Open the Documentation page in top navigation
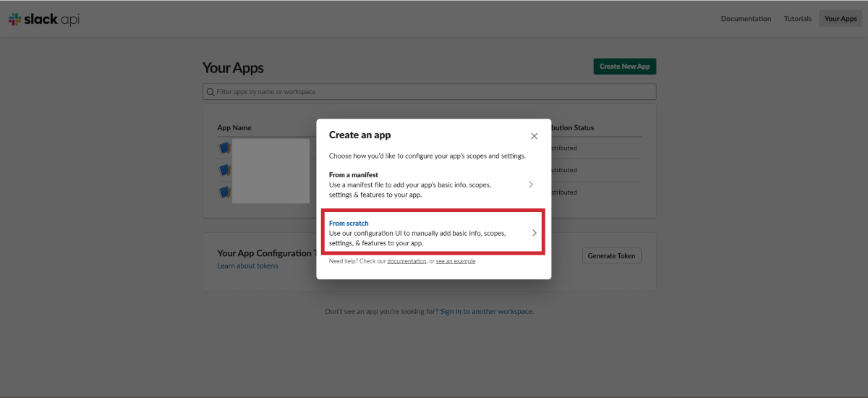The height and width of the screenshot is (398, 868). [746, 19]
